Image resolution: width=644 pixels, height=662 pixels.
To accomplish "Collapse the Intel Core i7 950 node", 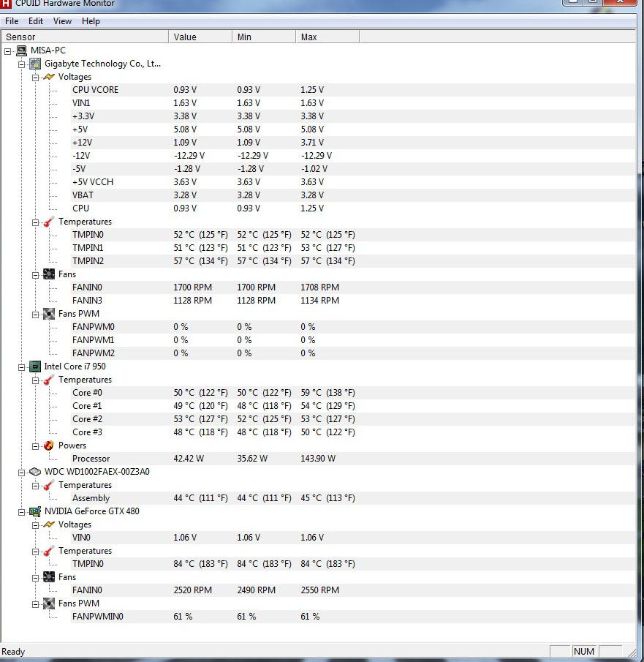I will [x=21, y=367].
